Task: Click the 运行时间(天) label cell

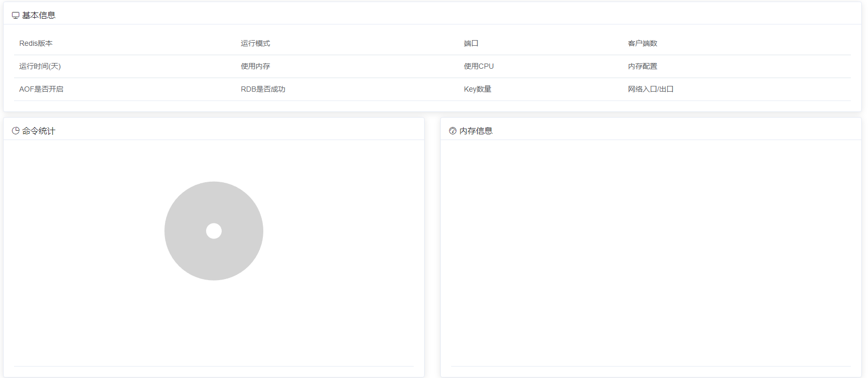Action: [x=40, y=66]
